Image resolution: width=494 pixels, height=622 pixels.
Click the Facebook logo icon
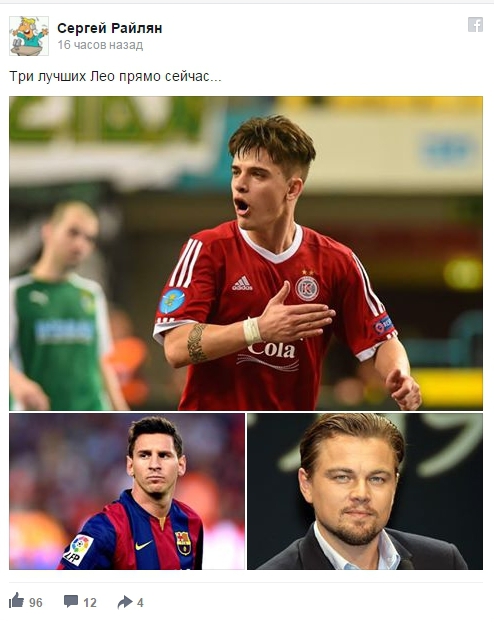[x=475, y=25]
